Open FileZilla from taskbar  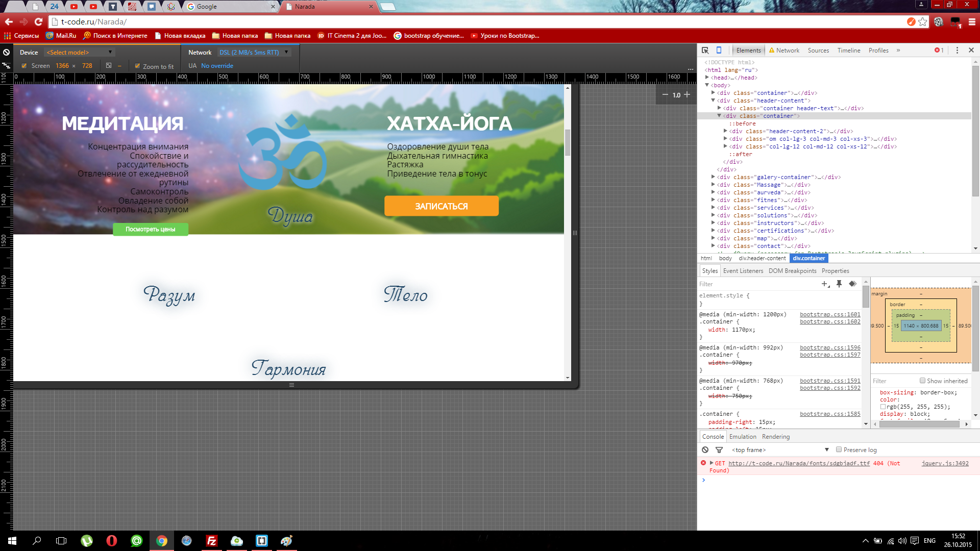click(x=211, y=541)
